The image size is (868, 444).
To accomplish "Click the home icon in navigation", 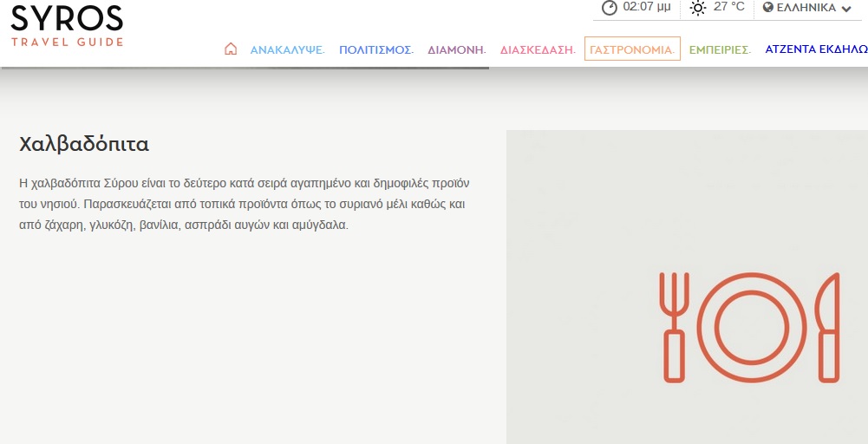I will coord(231,49).
